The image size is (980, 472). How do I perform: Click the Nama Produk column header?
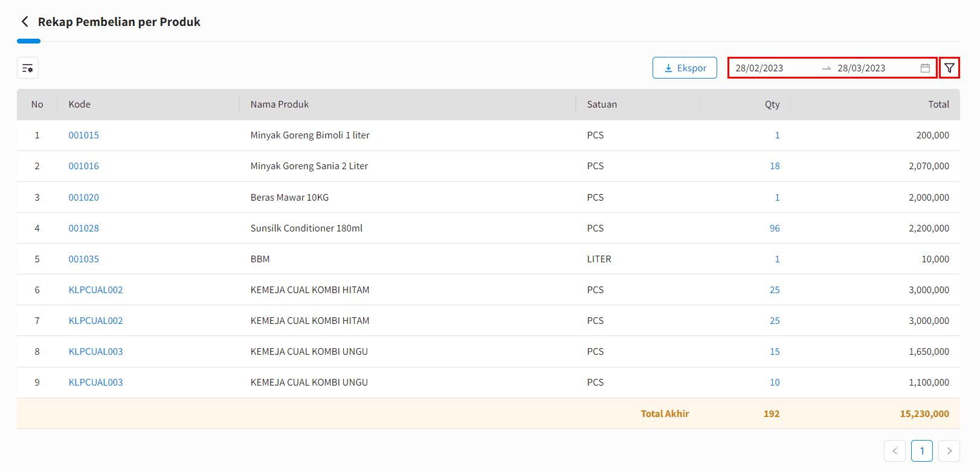tap(280, 105)
